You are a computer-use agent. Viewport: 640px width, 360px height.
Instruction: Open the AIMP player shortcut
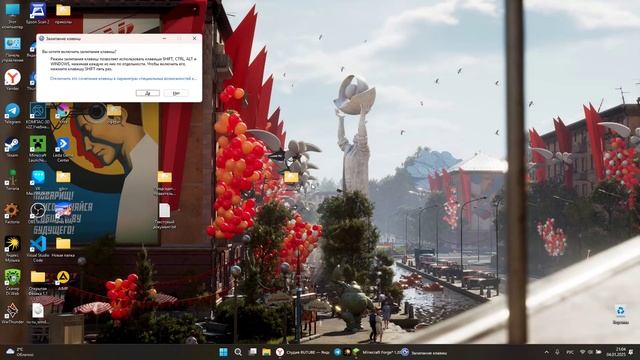click(x=63, y=280)
